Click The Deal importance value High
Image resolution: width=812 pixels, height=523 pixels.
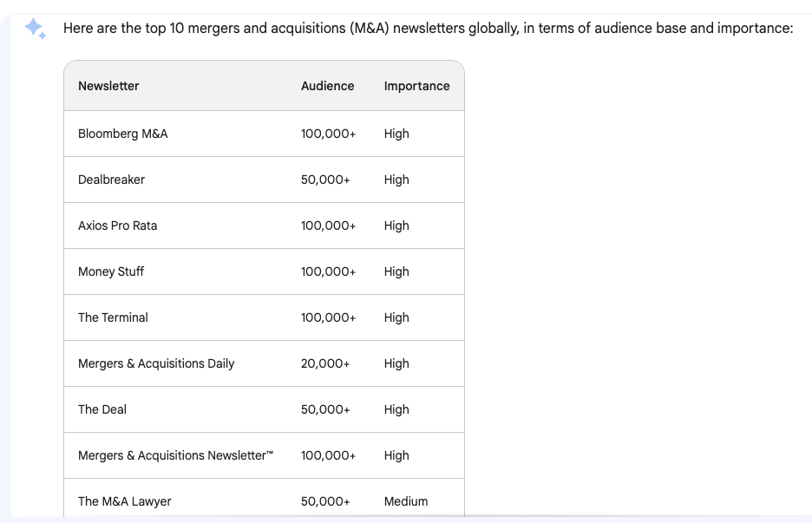[396, 409]
